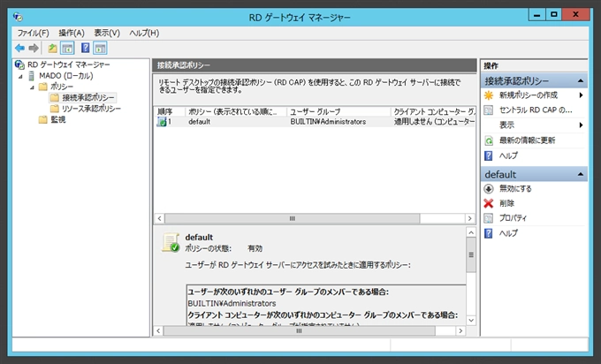Sort by the 順序 column header
601x364 pixels.
pos(171,111)
